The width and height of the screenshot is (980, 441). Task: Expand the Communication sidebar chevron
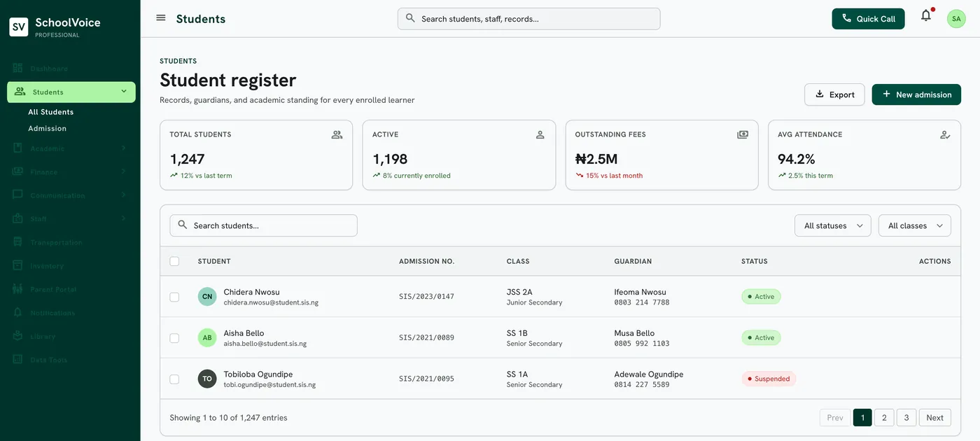[123, 195]
